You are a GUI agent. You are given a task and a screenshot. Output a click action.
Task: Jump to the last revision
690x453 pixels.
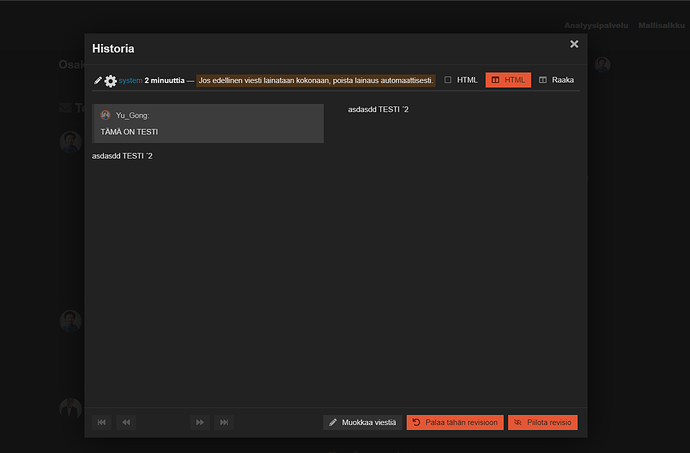click(x=224, y=422)
